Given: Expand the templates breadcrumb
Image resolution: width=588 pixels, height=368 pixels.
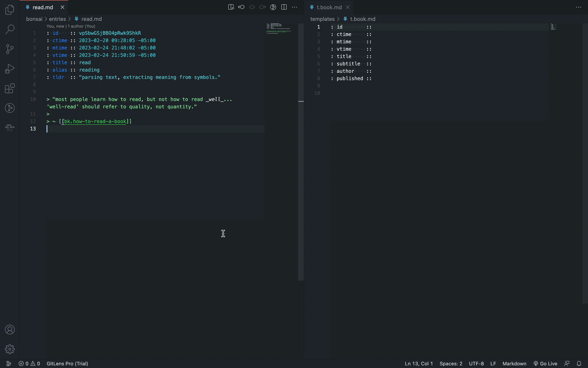Looking at the screenshot, I should pos(322,19).
